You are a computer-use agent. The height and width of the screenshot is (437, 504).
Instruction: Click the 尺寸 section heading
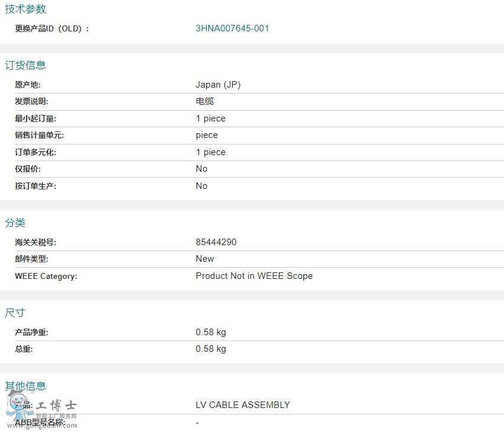(15, 313)
